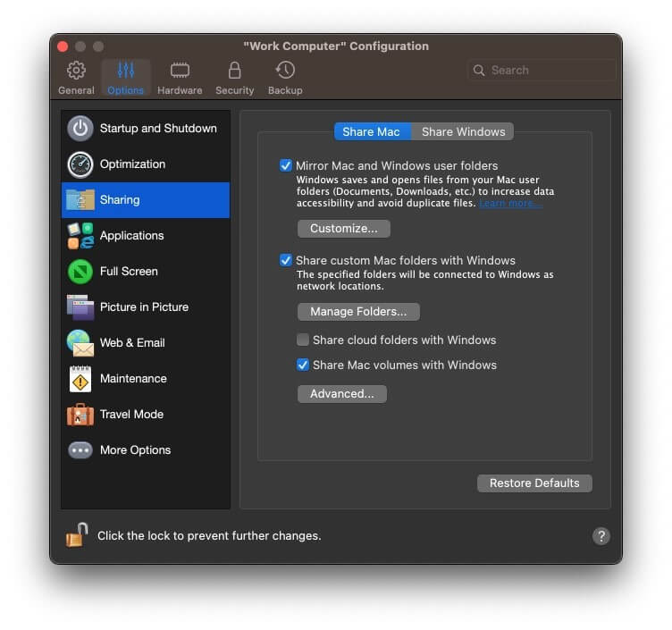672x630 pixels.
Task: Click the More Options ellipsis icon
Action: pyautogui.click(x=80, y=450)
